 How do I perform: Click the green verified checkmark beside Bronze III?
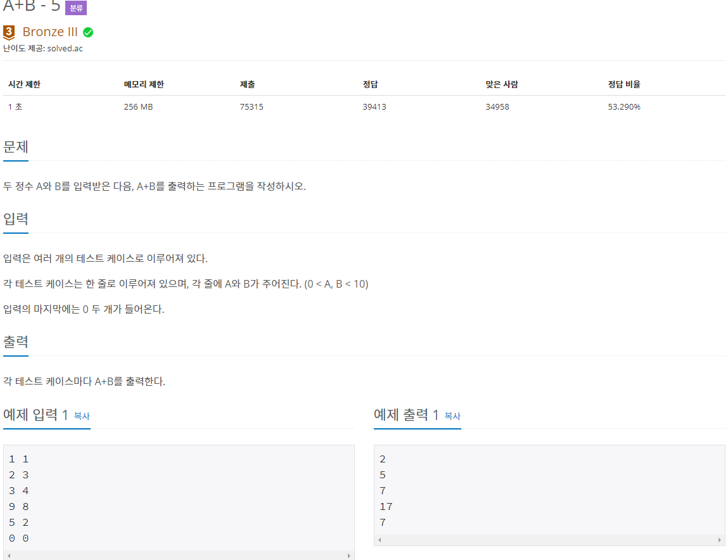[x=89, y=31]
